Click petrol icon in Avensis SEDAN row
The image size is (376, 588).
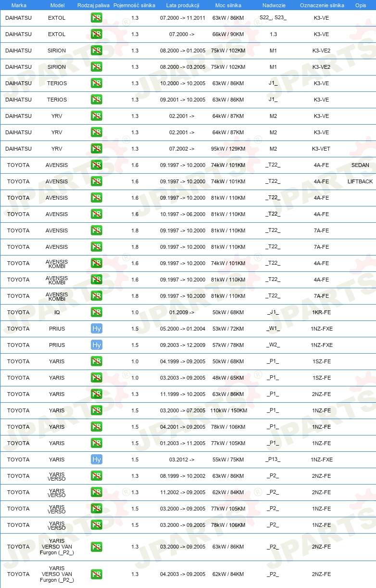coord(96,165)
